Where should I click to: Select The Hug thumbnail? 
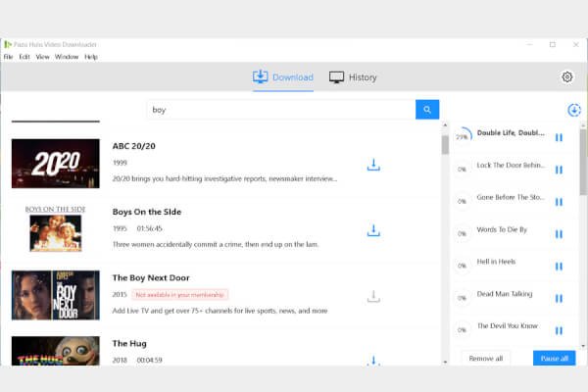pos(56,351)
